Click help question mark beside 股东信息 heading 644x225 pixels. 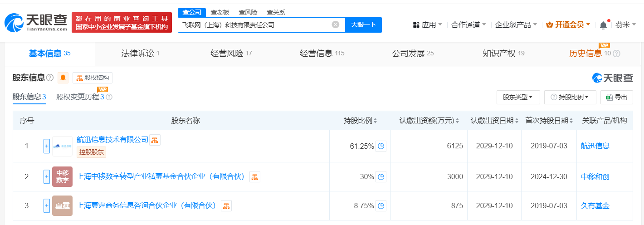pos(50,78)
